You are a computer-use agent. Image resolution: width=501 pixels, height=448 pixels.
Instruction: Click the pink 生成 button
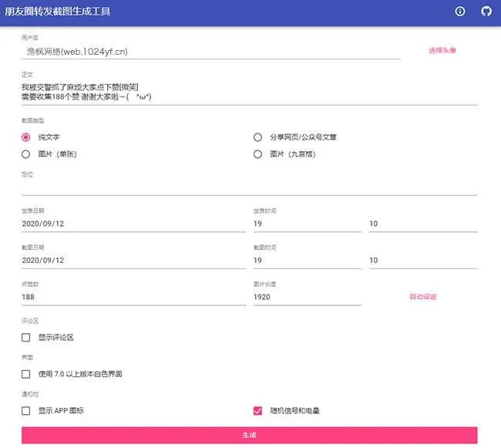[x=249, y=435]
